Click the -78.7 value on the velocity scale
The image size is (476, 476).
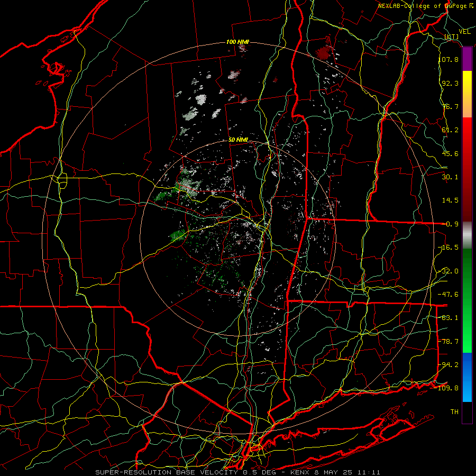(448, 342)
